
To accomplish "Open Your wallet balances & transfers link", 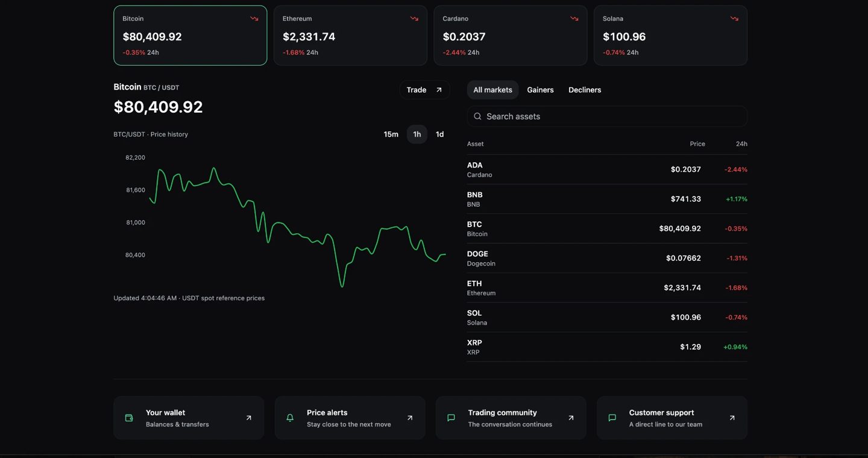I will [189, 418].
